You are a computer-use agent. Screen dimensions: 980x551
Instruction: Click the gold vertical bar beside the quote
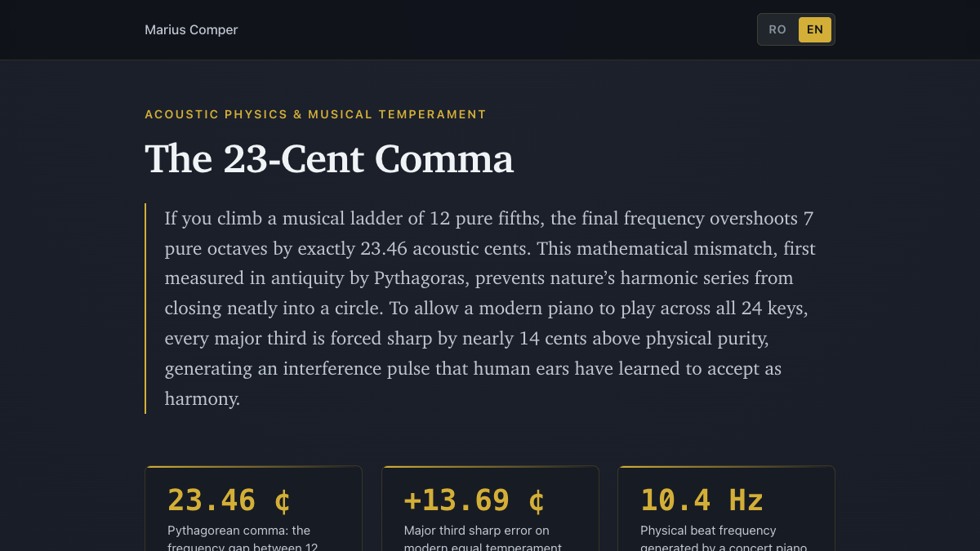145,309
